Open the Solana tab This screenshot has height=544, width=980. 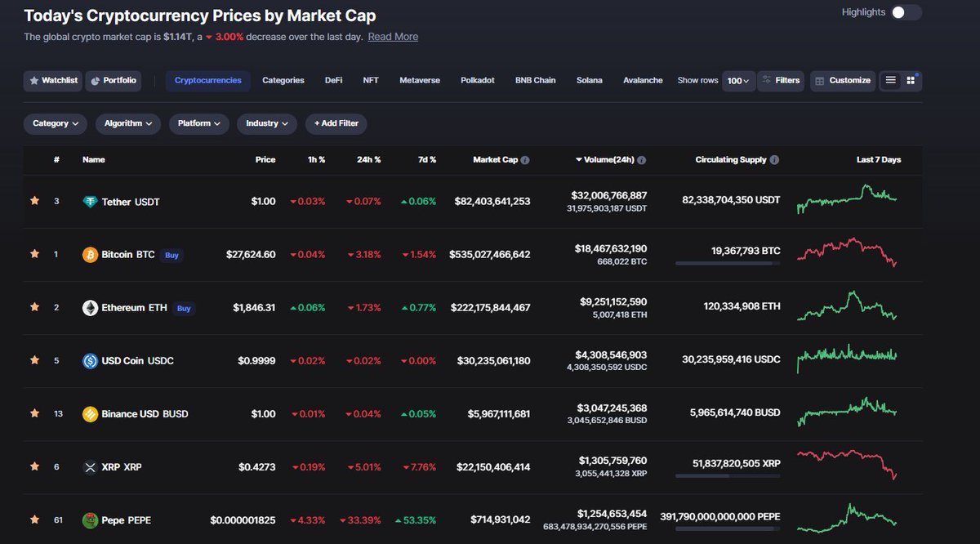tap(590, 81)
